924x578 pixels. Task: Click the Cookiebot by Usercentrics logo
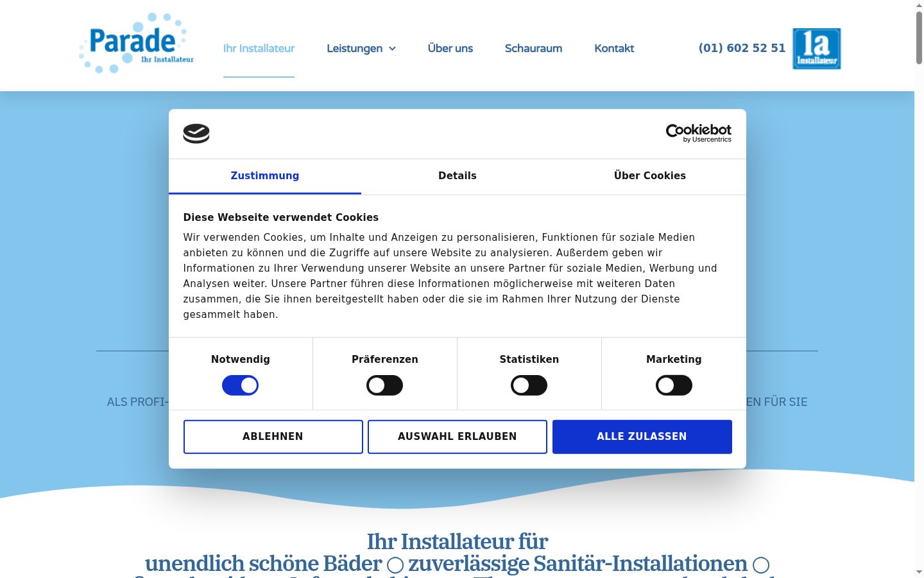[698, 133]
